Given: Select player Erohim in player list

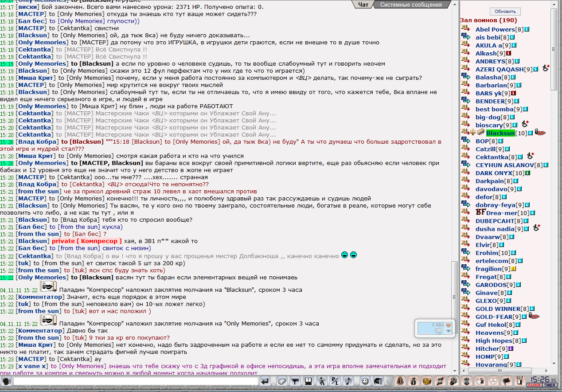Looking at the screenshot, I should tap(487, 253).
